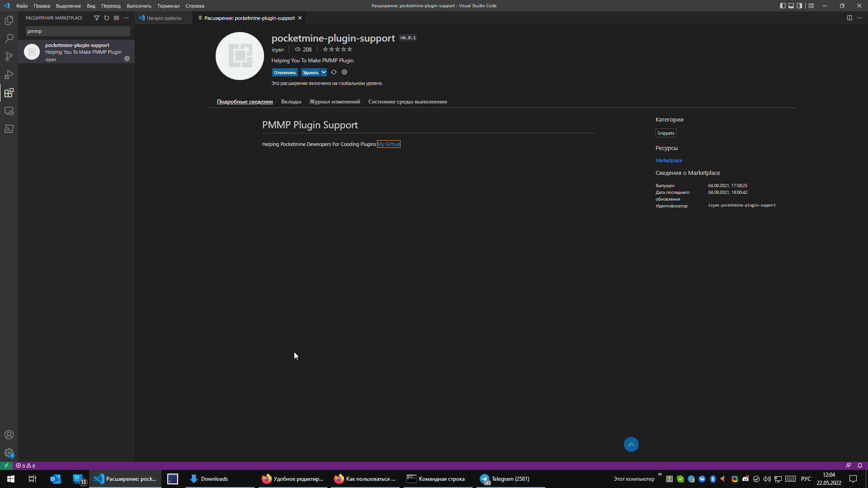This screenshot has width=868, height=488.
Task: Open the Терминал menu
Action: coord(168,6)
